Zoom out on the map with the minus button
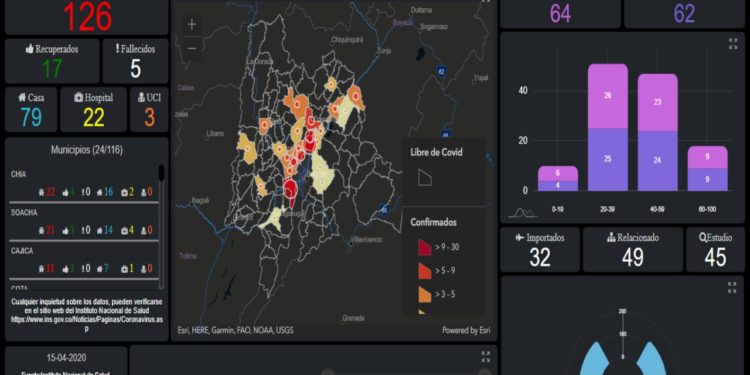Image resolution: width=750 pixels, height=375 pixels. tap(192, 48)
